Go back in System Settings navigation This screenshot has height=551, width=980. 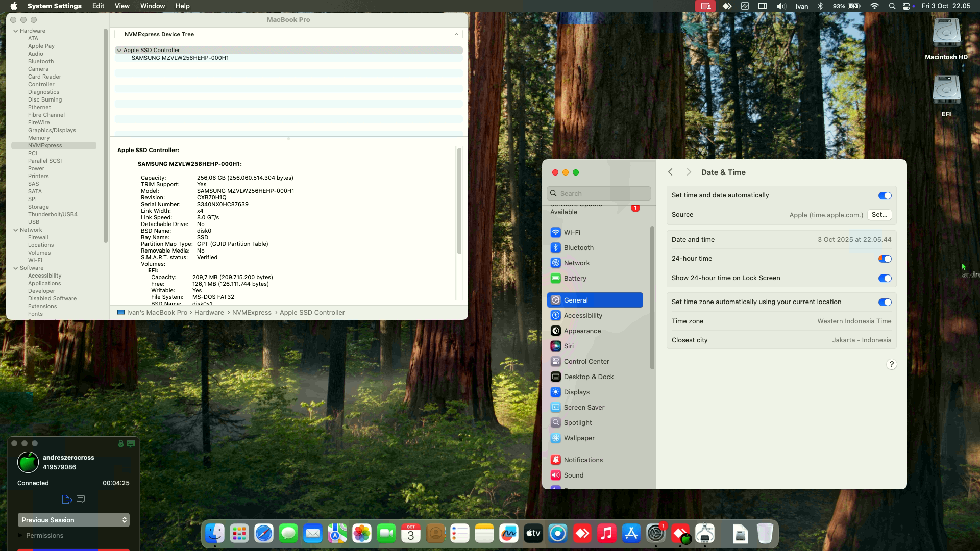coord(671,172)
